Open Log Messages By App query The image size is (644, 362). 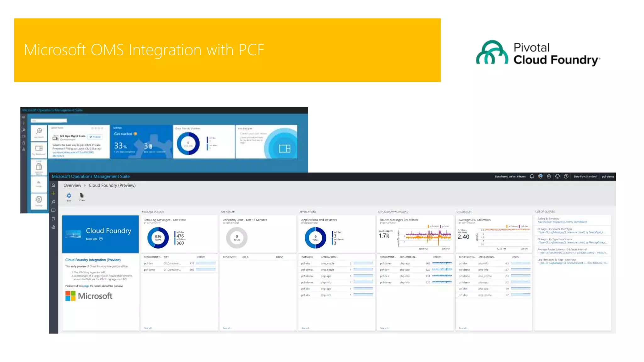(x=557, y=260)
